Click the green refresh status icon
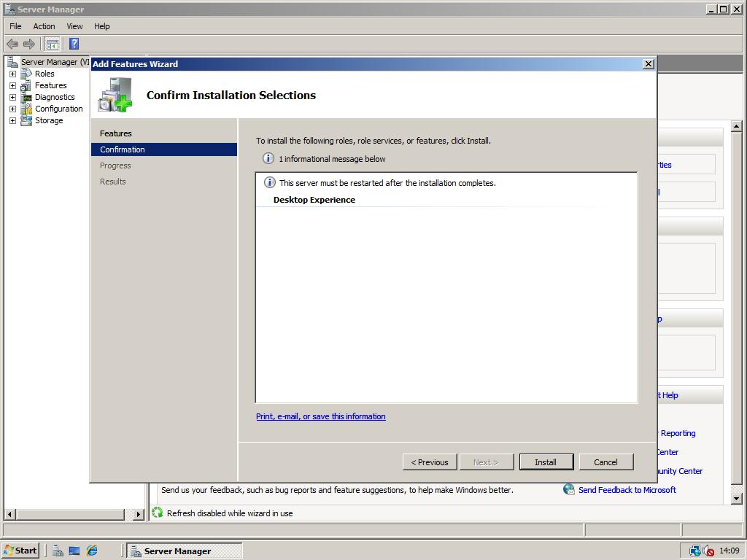747x560 pixels. coord(158,513)
